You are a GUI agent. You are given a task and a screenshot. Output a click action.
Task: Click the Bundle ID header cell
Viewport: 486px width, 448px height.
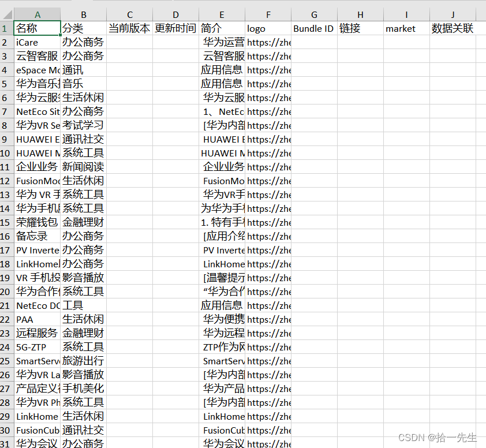pyautogui.click(x=315, y=28)
